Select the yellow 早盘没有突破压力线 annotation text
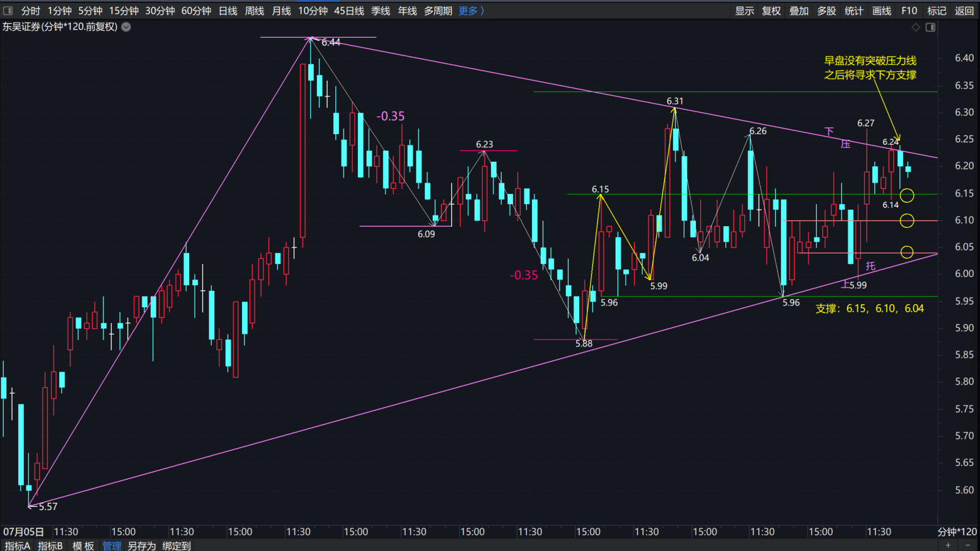Image resolution: width=980 pixels, height=551 pixels. pos(870,60)
